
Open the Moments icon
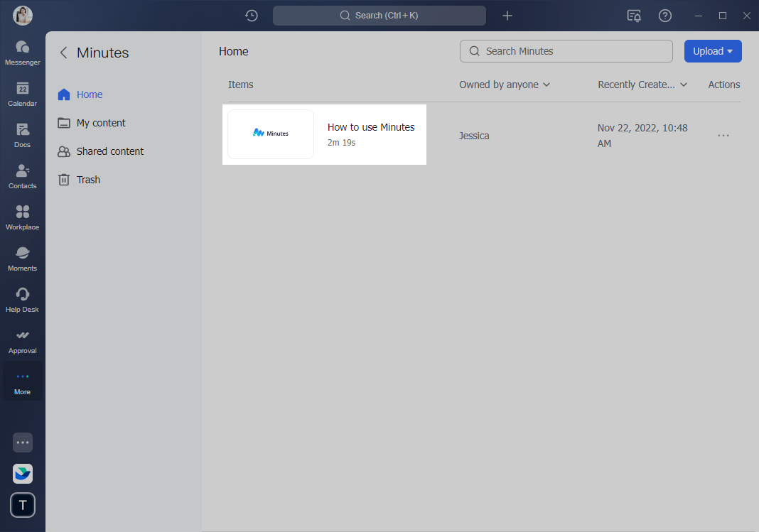22,258
